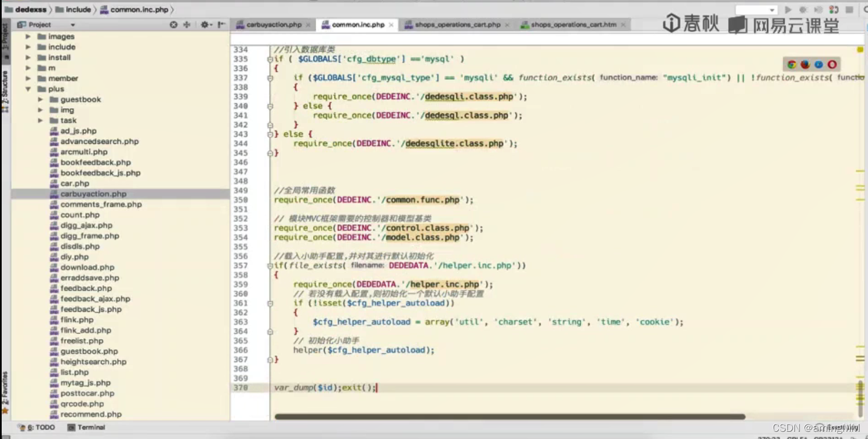Screen dimensions: 868x439
Task: Click Scroll from Source target icon
Action: click(x=173, y=25)
